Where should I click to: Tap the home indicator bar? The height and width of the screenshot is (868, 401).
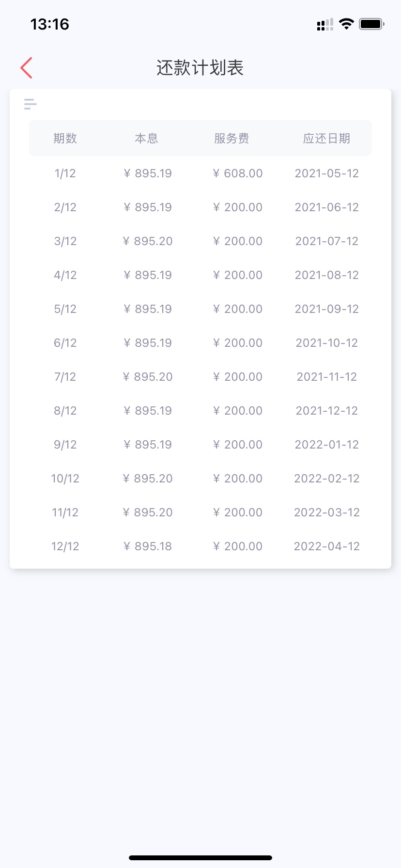[200, 858]
